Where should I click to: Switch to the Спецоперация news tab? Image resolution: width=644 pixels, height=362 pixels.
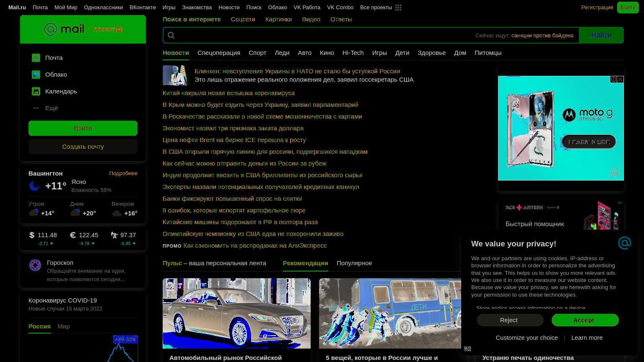point(219,53)
